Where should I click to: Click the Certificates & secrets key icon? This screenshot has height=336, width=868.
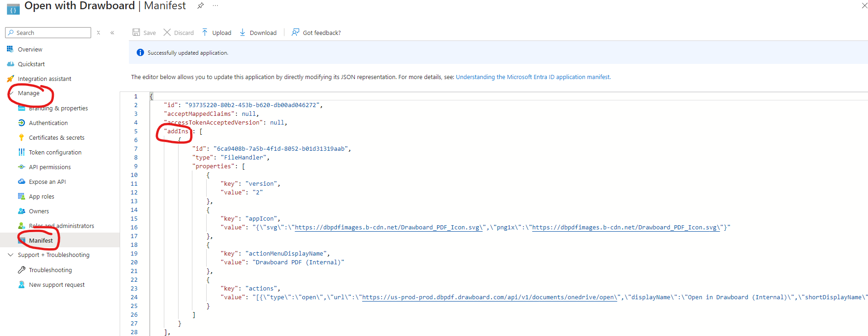[x=21, y=137]
